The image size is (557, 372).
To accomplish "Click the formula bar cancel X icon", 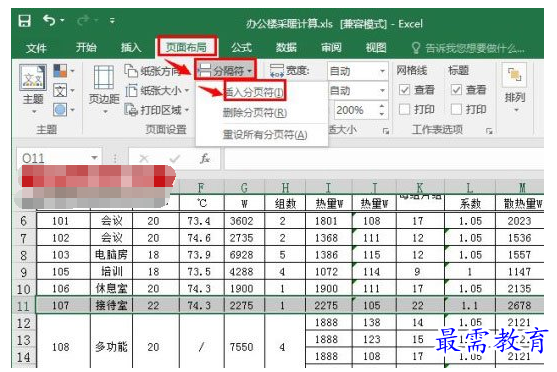I will [x=144, y=158].
